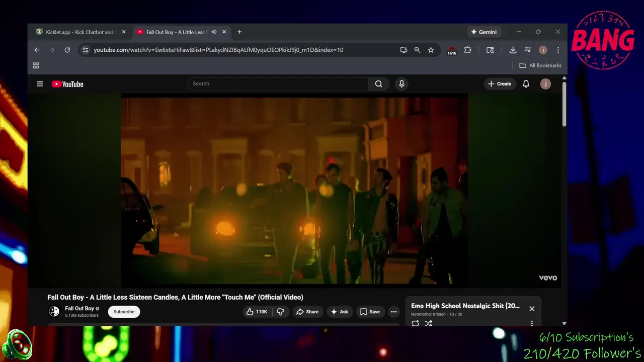Viewport: 644px width, 362px height.
Task: Dislike the Fall Out Boy video
Action: (280, 312)
